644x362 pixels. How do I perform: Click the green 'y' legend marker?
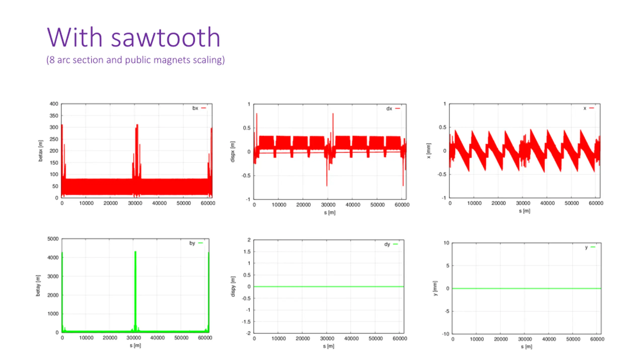click(593, 247)
